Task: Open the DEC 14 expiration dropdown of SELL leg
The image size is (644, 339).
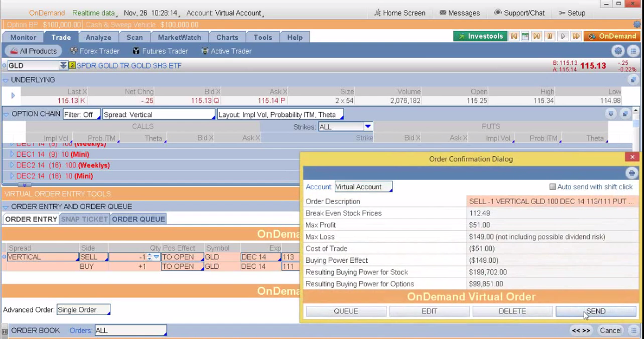Action: tap(261, 257)
